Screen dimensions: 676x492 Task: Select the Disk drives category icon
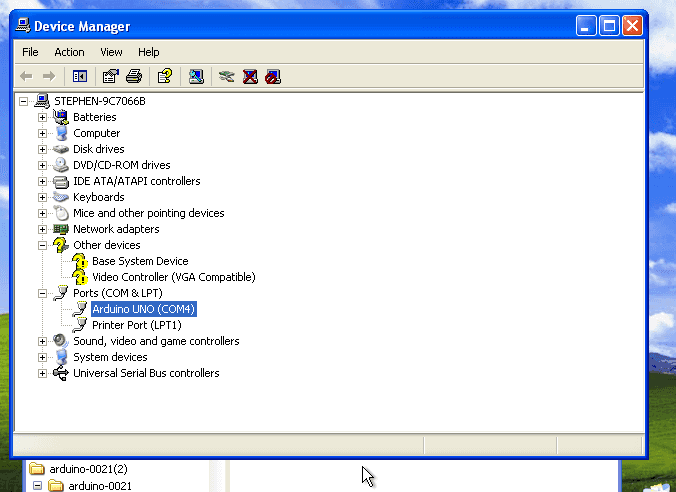61,149
